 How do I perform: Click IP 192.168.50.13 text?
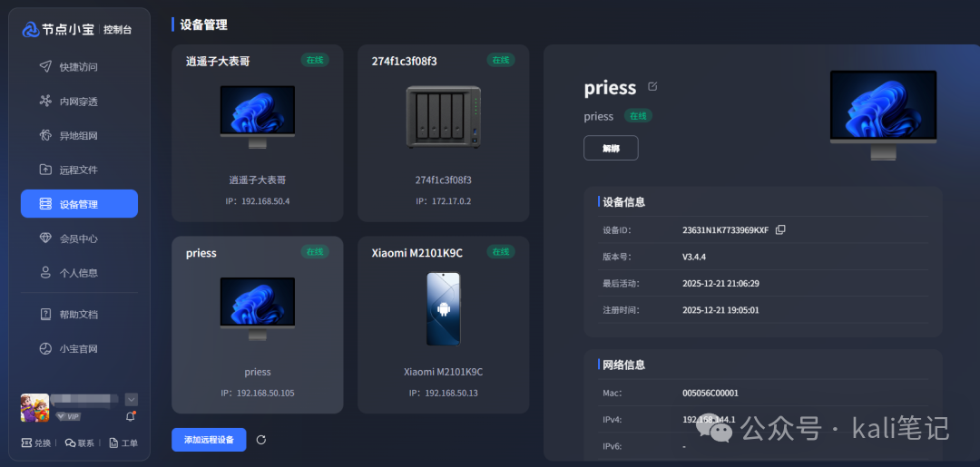[443, 394]
